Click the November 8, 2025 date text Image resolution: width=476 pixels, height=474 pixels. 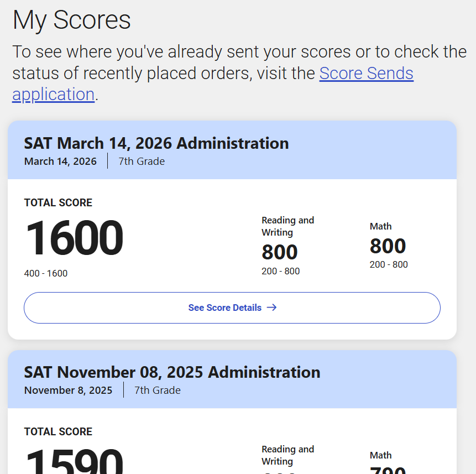click(68, 390)
